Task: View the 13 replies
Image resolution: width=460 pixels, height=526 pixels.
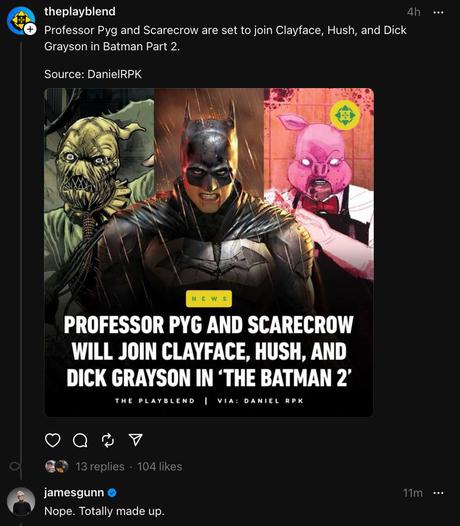Action: click(100, 467)
